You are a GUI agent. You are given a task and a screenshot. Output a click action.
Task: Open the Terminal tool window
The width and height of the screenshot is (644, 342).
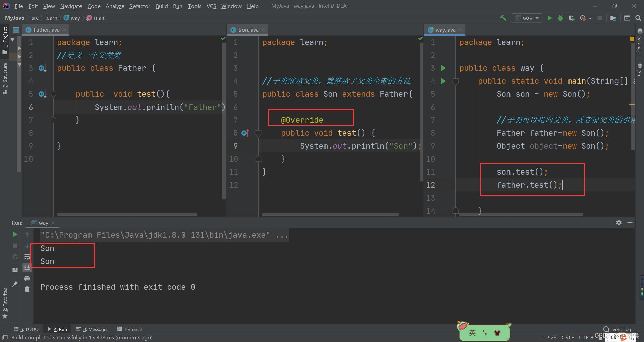pyautogui.click(x=129, y=329)
